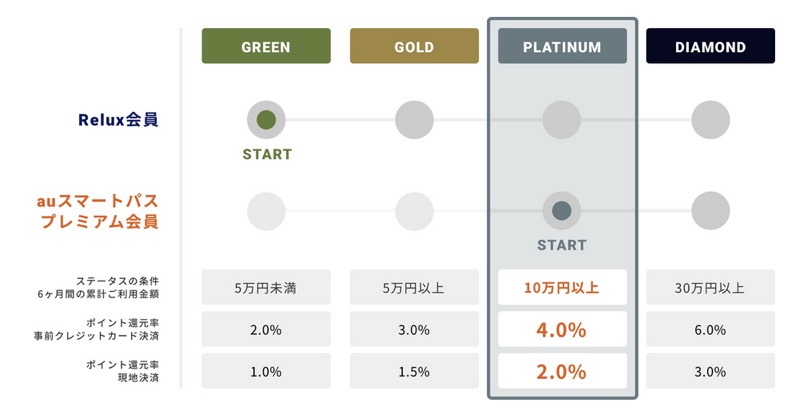Click the green START dot for Relux会員

pyautogui.click(x=266, y=120)
